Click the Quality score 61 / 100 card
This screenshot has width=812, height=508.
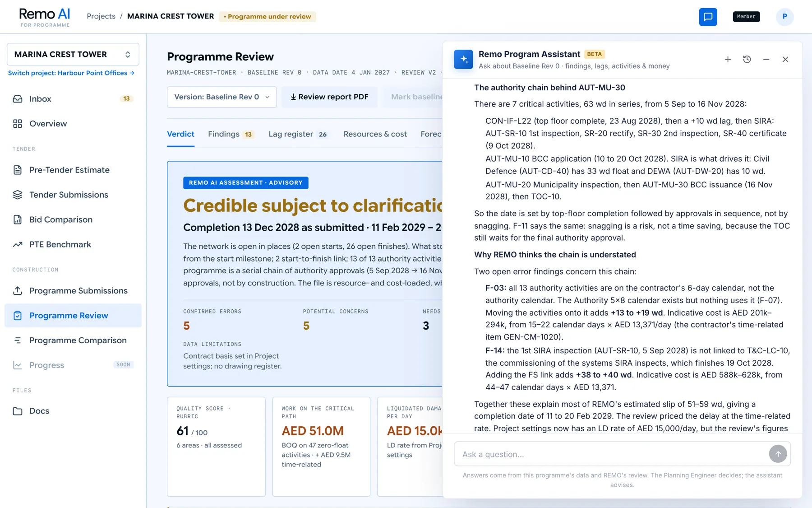pos(217,447)
